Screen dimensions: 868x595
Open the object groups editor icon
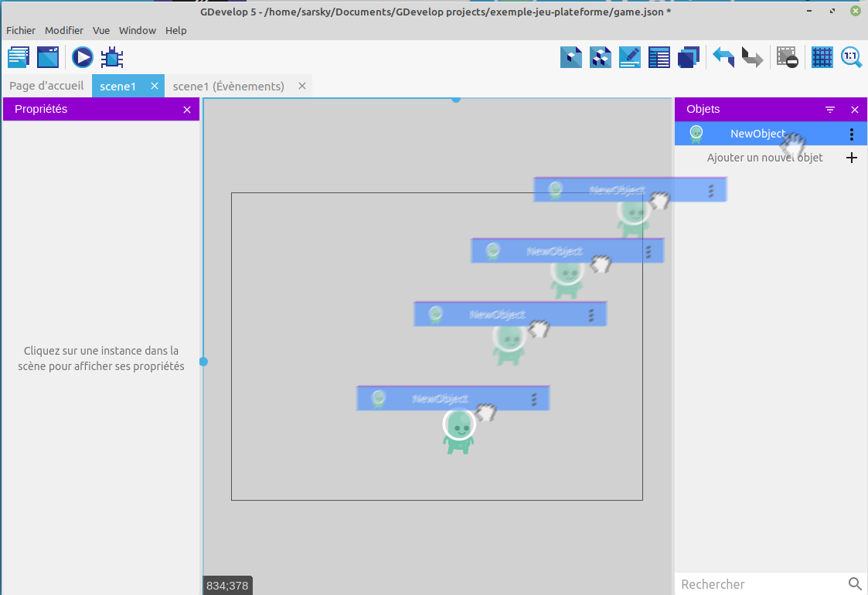coord(601,58)
